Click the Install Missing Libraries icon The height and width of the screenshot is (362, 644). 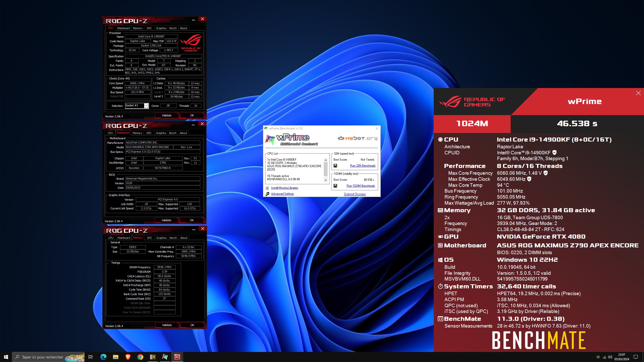click(x=267, y=188)
